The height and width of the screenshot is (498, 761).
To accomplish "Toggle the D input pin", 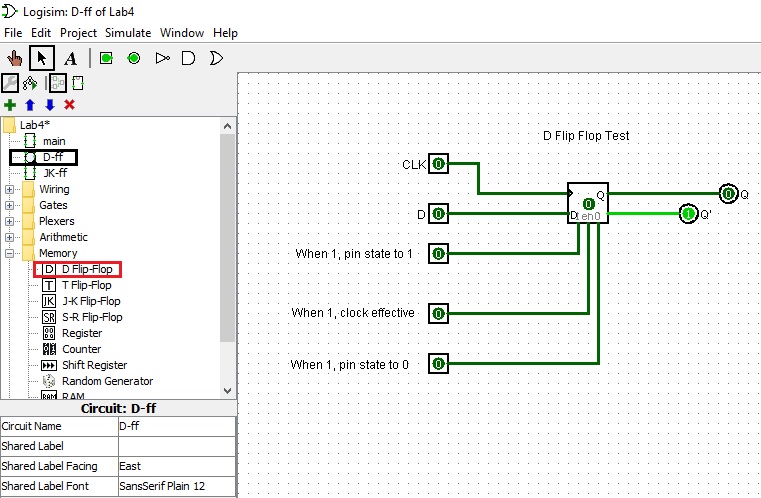I will [x=438, y=214].
